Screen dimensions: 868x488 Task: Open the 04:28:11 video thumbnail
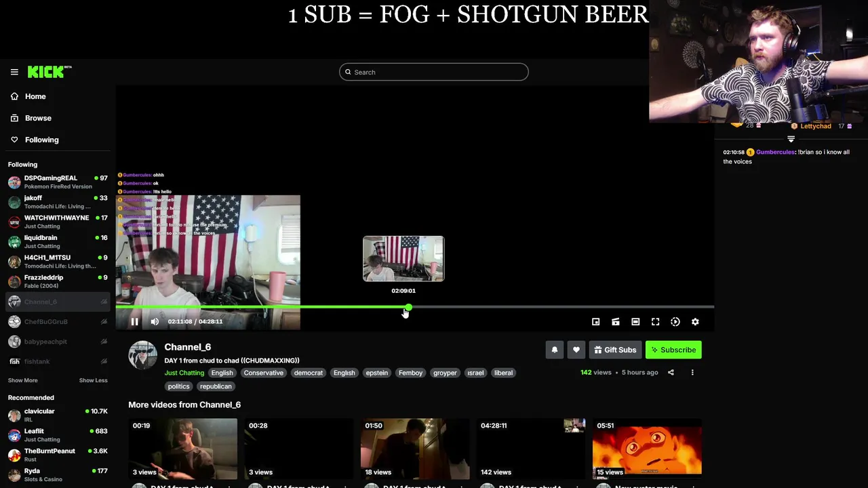(x=531, y=449)
